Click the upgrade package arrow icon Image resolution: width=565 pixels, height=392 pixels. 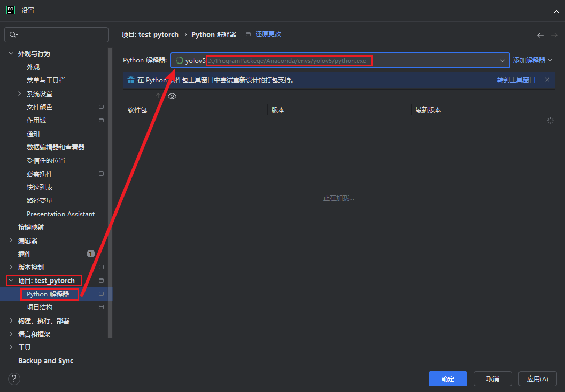(x=158, y=96)
